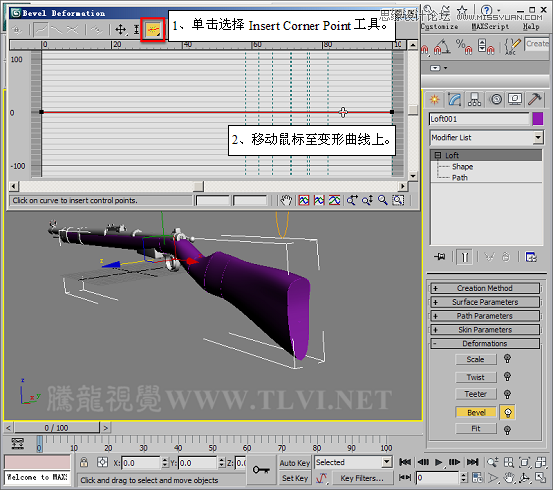Toggle the Fit deformation lightbulb
The width and height of the screenshot is (553, 490).
point(507,430)
